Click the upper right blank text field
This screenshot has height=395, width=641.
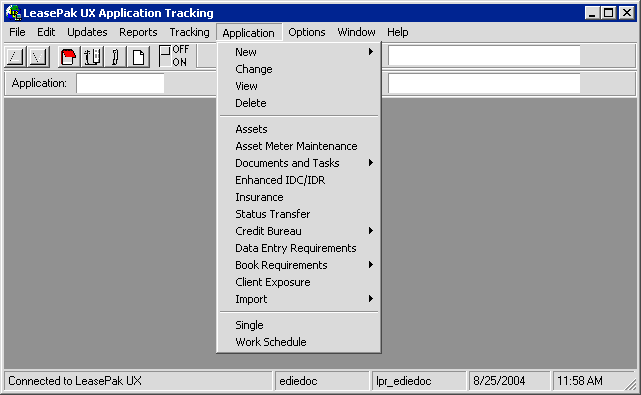click(x=484, y=56)
